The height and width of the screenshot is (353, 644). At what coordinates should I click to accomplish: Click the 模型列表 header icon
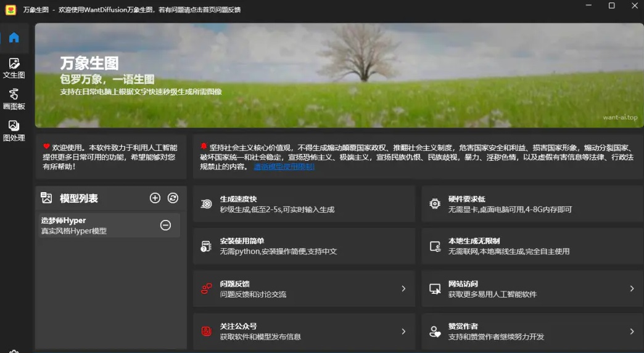[x=46, y=198]
